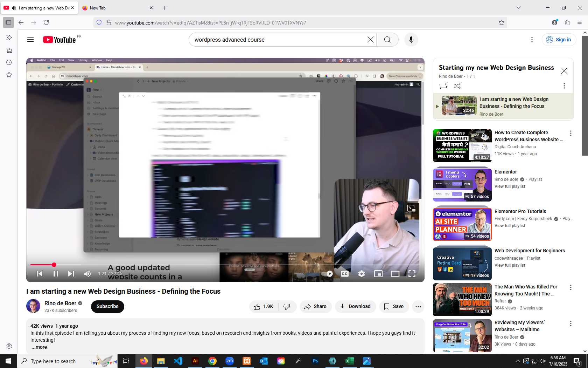Open sidebar settings gear

pyautogui.click(x=9, y=346)
